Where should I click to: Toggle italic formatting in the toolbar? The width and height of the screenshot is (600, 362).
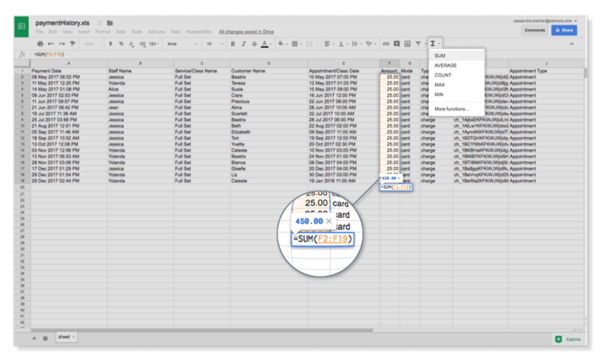pyautogui.click(x=243, y=44)
